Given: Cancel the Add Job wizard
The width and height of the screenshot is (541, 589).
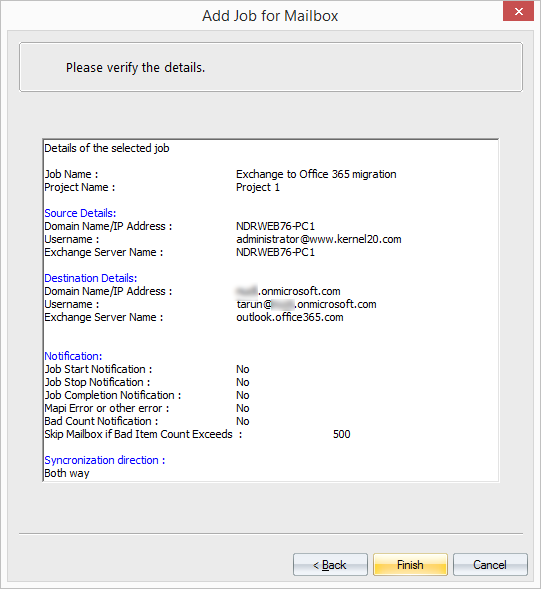Looking at the screenshot, I should 490,564.
